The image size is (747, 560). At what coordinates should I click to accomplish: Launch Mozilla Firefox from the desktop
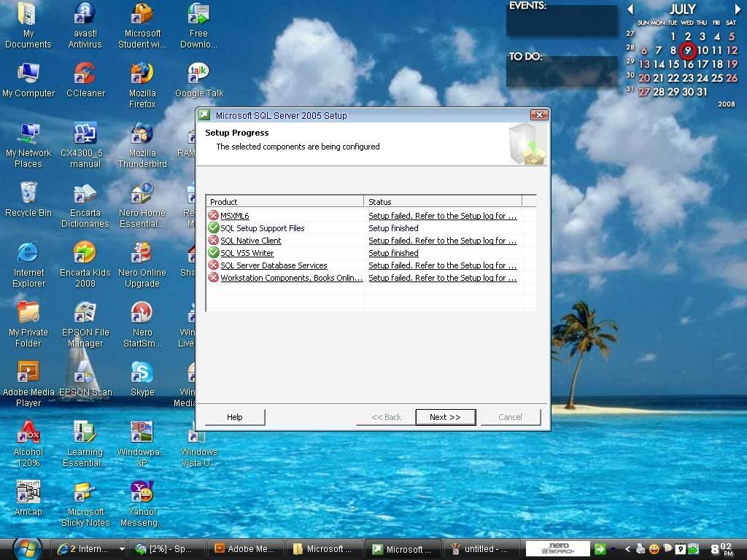click(142, 74)
